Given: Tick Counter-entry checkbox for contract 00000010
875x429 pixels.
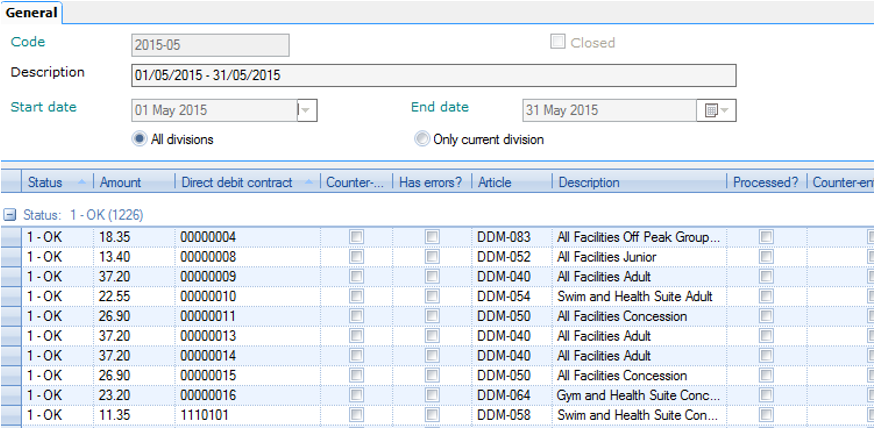Looking at the screenshot, I should click(357, 296).
